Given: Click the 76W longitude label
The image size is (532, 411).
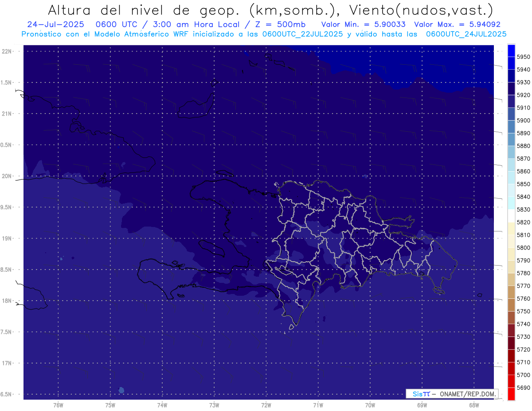Looking at the screenshot, I should (x=58, y=405).
